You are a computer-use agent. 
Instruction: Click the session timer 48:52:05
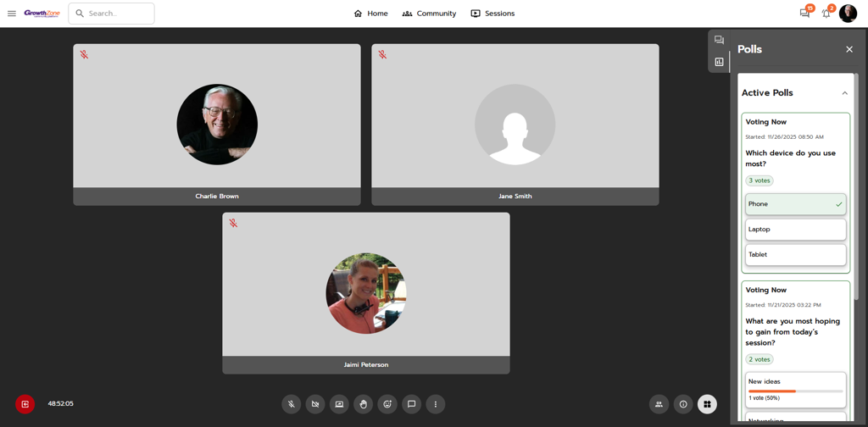pyautogui.click(x=60, y=404)
